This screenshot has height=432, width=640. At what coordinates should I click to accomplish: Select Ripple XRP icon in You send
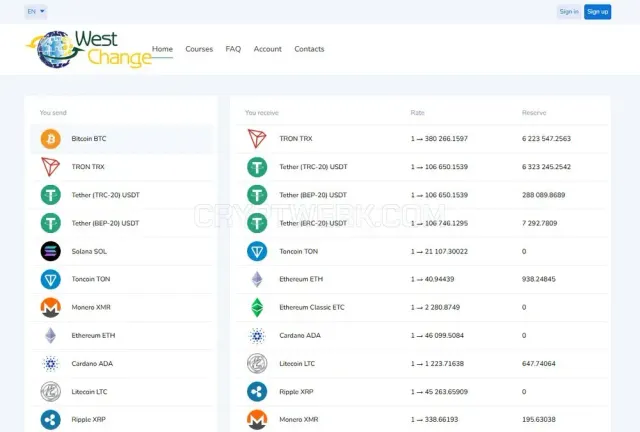click(51, 420)
